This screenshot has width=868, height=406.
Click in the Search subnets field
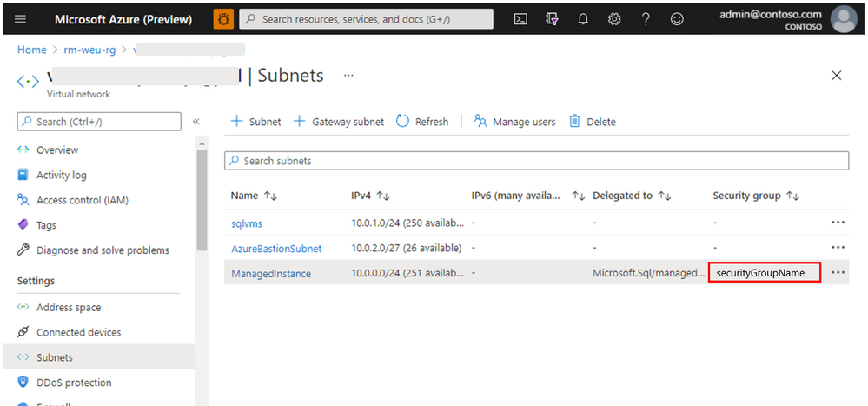pos(536,161)
